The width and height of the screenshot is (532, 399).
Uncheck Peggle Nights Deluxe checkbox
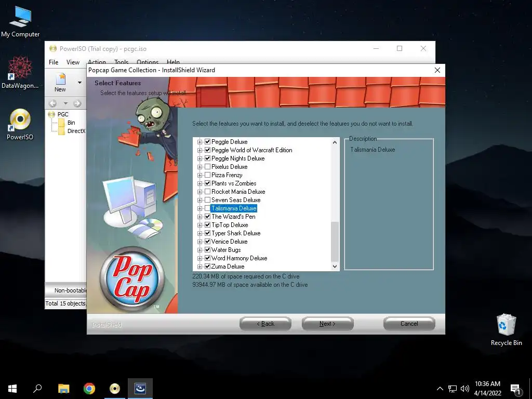pos(208,158)
